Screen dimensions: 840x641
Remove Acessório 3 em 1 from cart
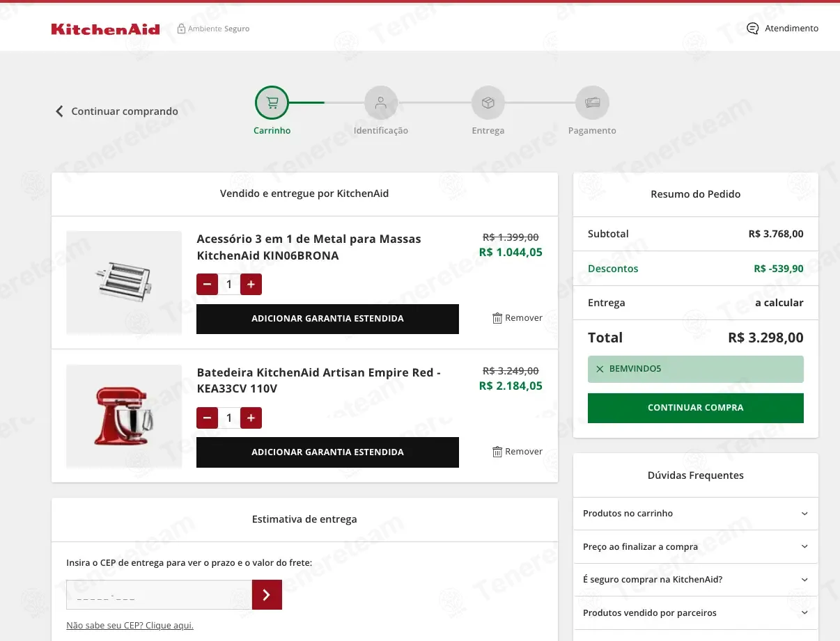[x=518, y=318]
